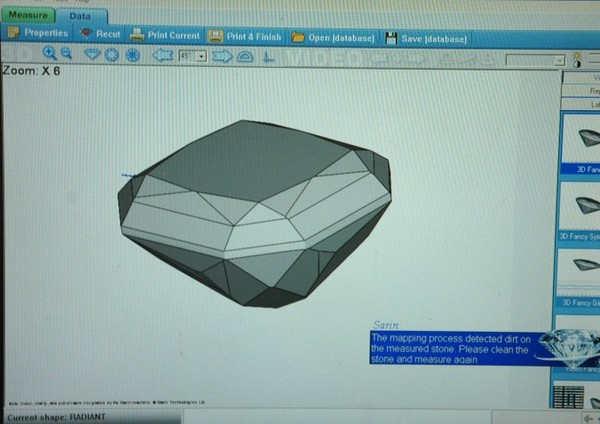600x424 pixels.
Task: Click Open [database] button
Action: [x=333, y=37]
